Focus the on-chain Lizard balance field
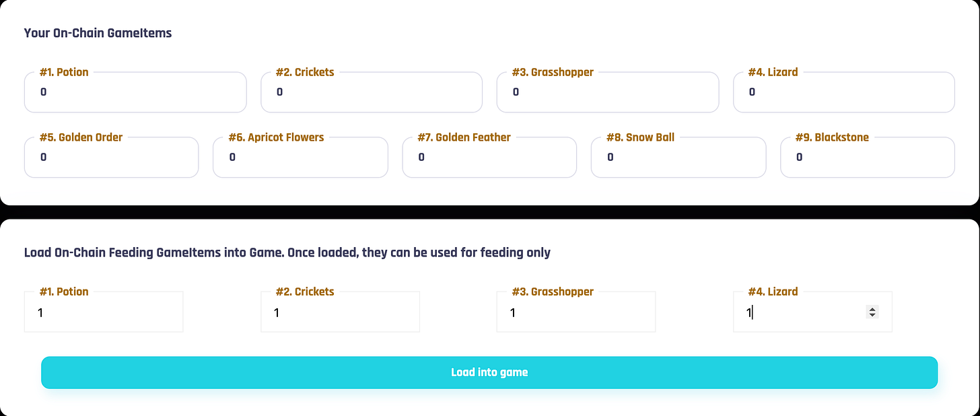 (x=843, y=93)
